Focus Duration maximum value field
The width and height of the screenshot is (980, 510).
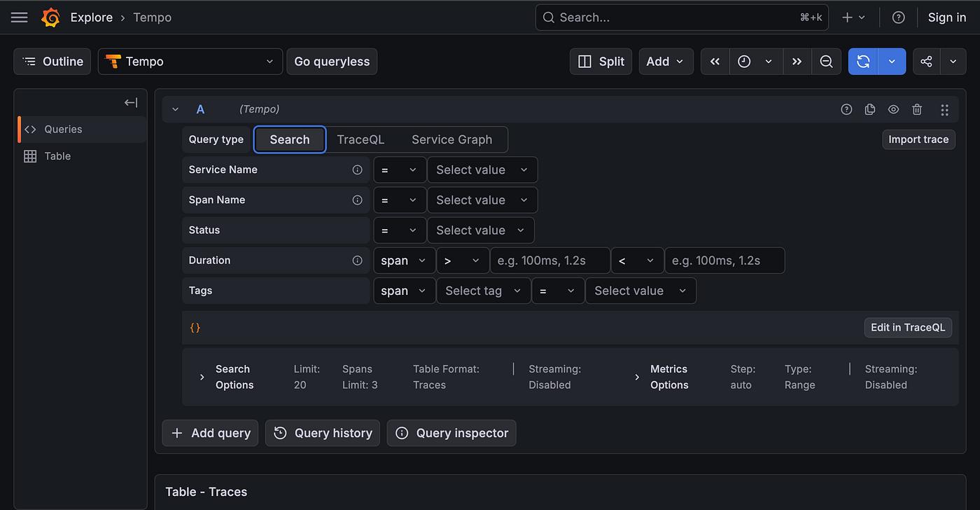724,261
